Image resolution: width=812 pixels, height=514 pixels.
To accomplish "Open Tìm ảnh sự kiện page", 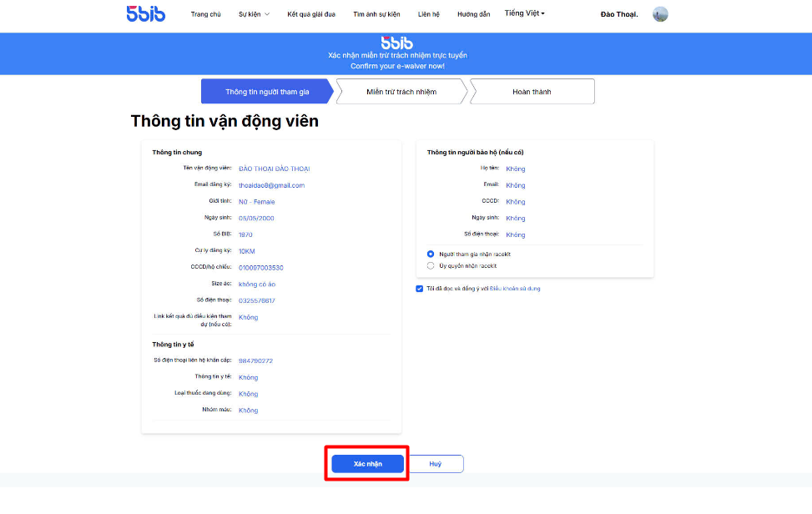I will tap(376, 14).
